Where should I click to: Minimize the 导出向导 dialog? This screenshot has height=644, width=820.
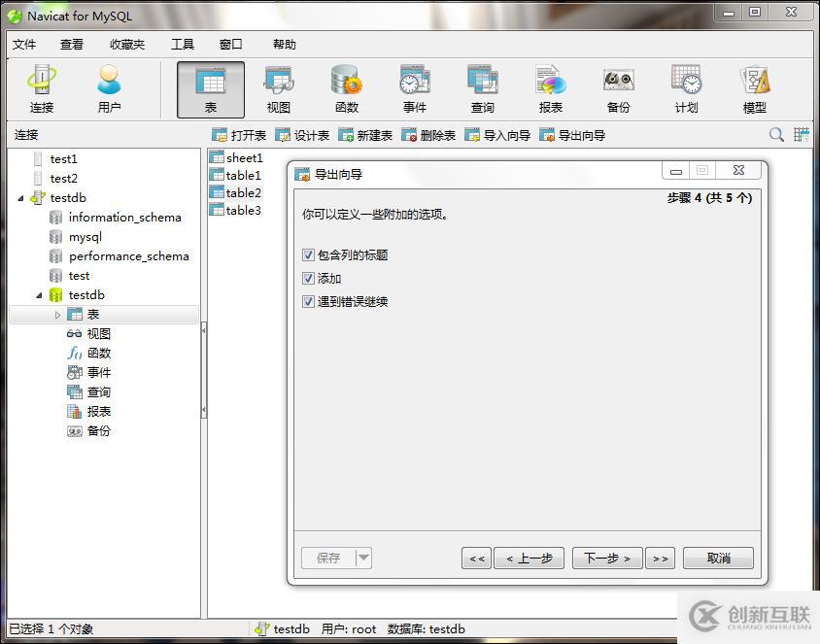676,170
